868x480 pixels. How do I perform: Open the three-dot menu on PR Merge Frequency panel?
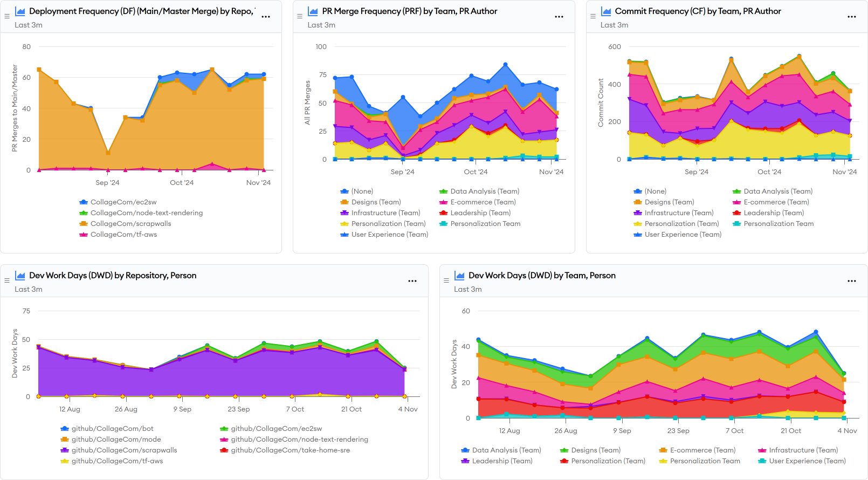click(x=559, y=17)
